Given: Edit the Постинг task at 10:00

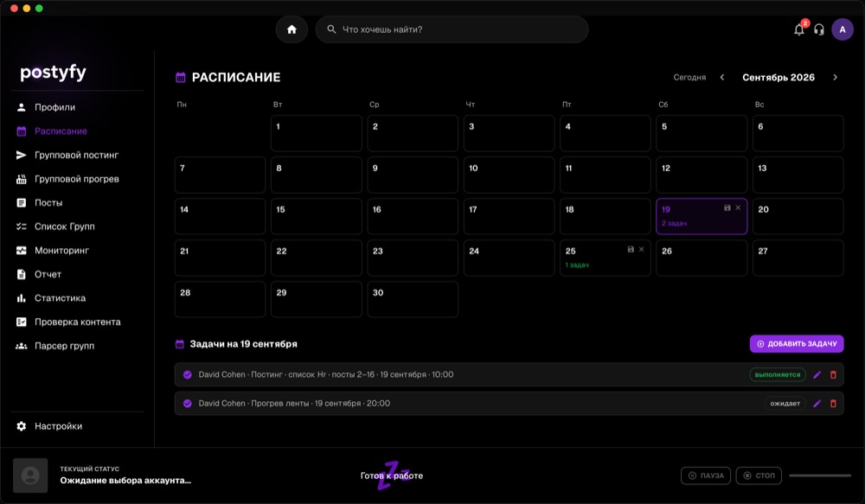Looking at the screenshot, I should (x=817, y=375).
